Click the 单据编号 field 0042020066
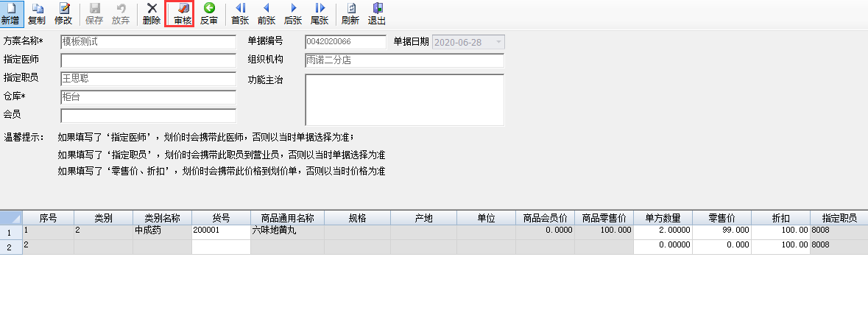 pos(345,42)
